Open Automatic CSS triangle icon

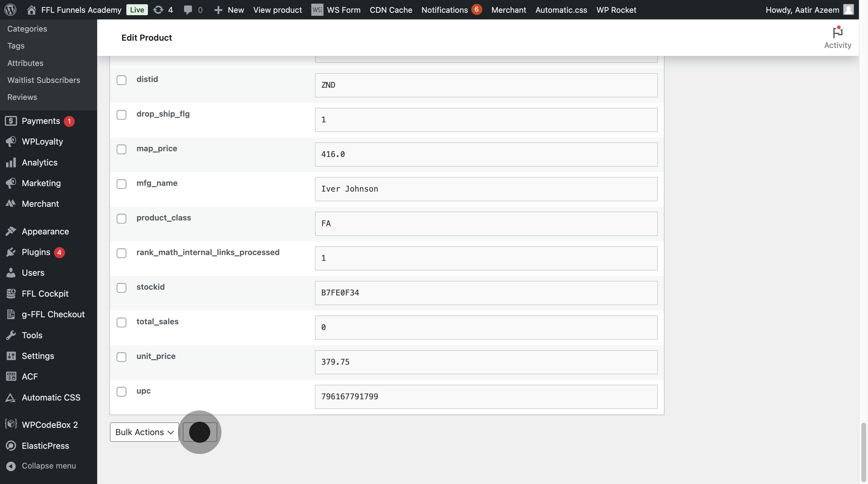11,397
